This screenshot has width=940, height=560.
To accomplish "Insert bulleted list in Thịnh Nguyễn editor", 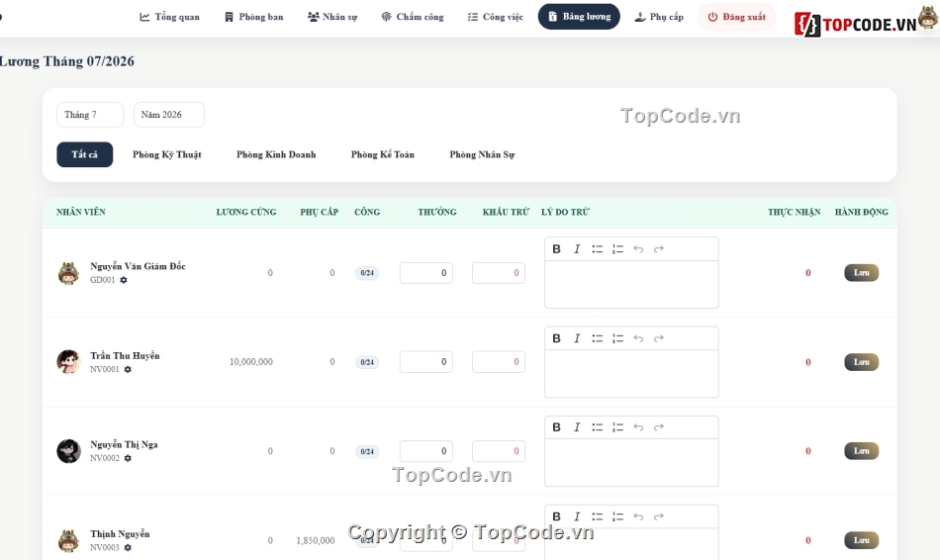I will coord(597,516).
